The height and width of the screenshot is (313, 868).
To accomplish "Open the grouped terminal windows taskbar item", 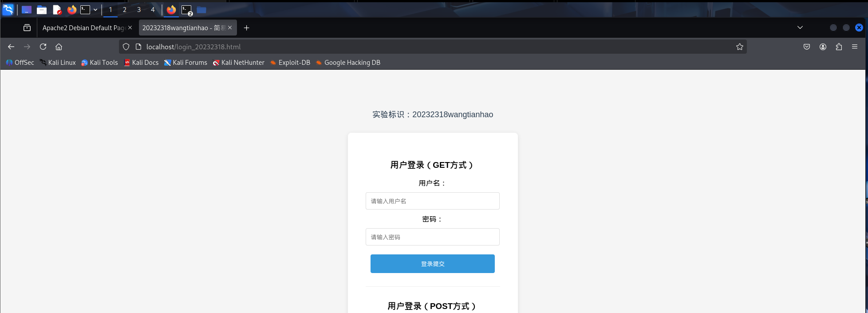I will click(187, 10).
